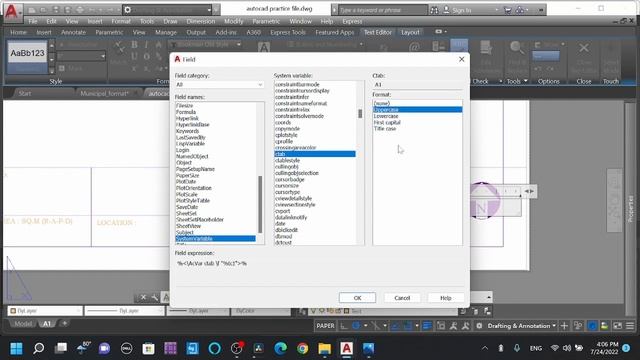Click the @ Symbol insert icon

point(414,48)
